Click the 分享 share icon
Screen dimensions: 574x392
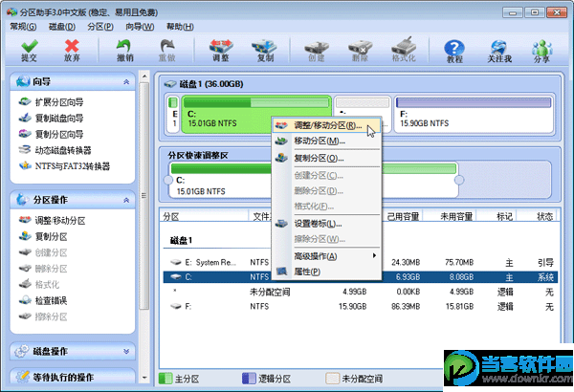click(x=542, y=51)
